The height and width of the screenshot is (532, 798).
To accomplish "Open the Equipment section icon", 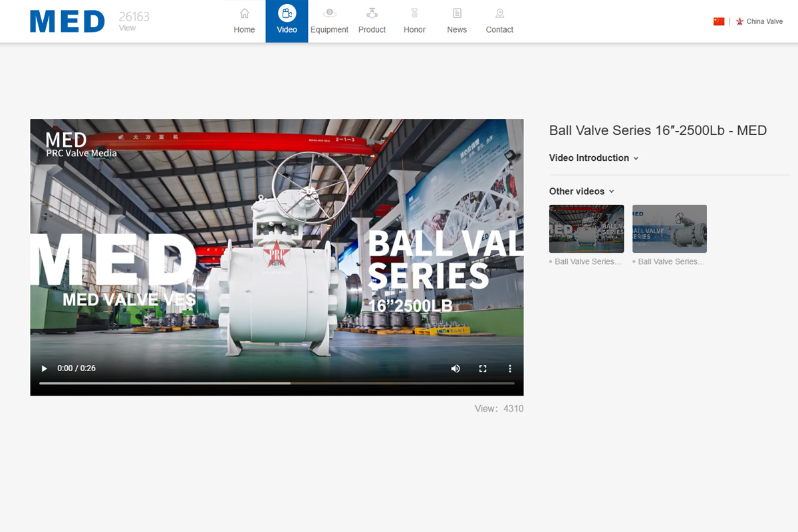I will [329, 13].
